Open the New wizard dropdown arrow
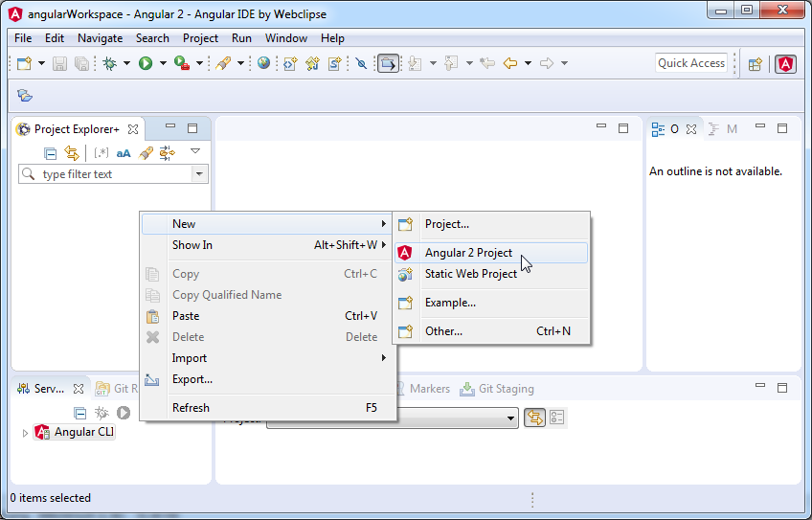 tap(41, 63)
